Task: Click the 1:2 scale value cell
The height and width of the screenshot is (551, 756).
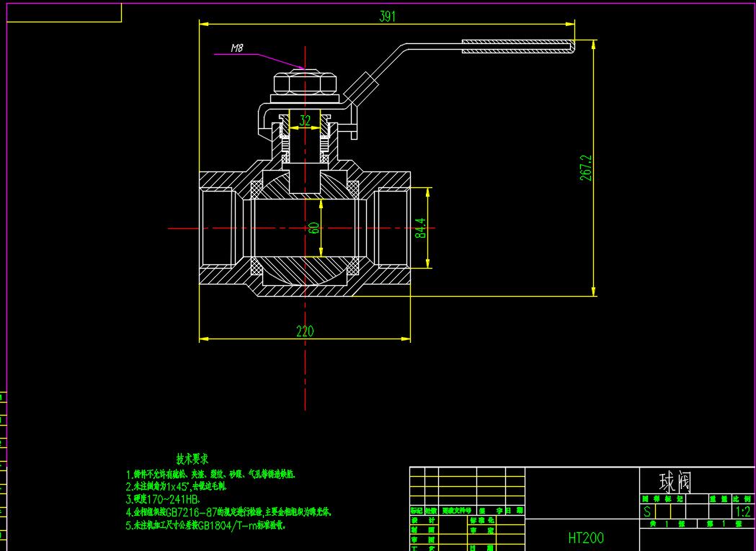Action: click(x=742, y=512)
